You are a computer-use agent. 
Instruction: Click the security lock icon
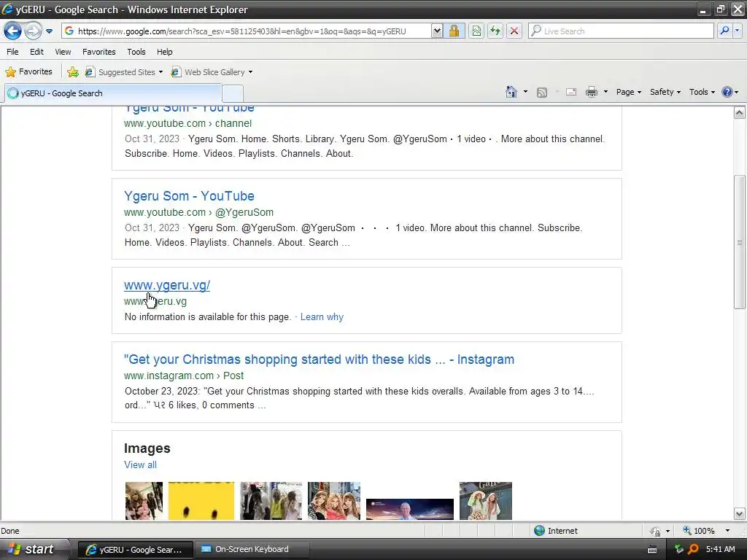pyautogui.click(x=454, y=31)
